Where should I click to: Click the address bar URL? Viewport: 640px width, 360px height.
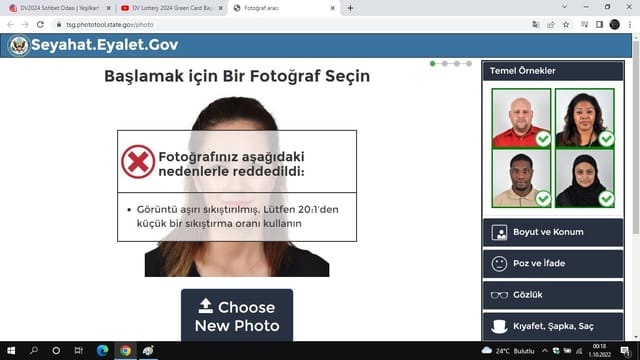pos(110,24)
